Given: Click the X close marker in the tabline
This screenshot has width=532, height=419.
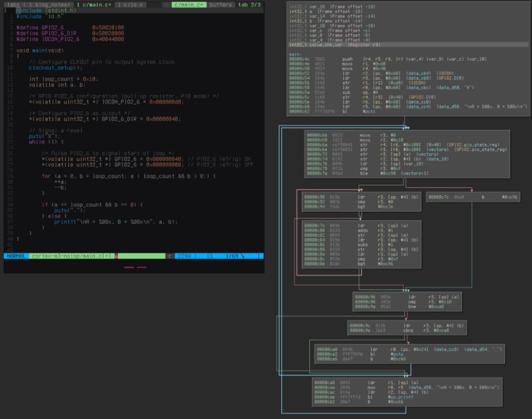Looking at the screenshot, I should pos(167,5).
